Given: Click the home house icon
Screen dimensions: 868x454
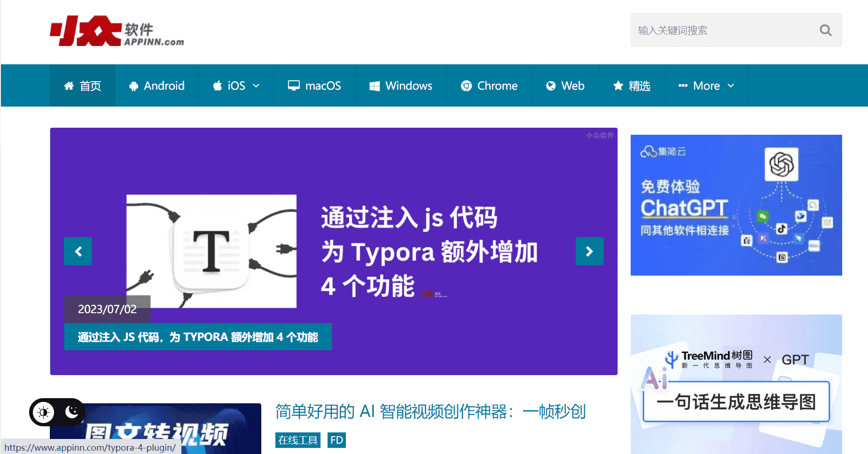Looking at the screenshot, I should pyautogui.click(x=69, y=86).
